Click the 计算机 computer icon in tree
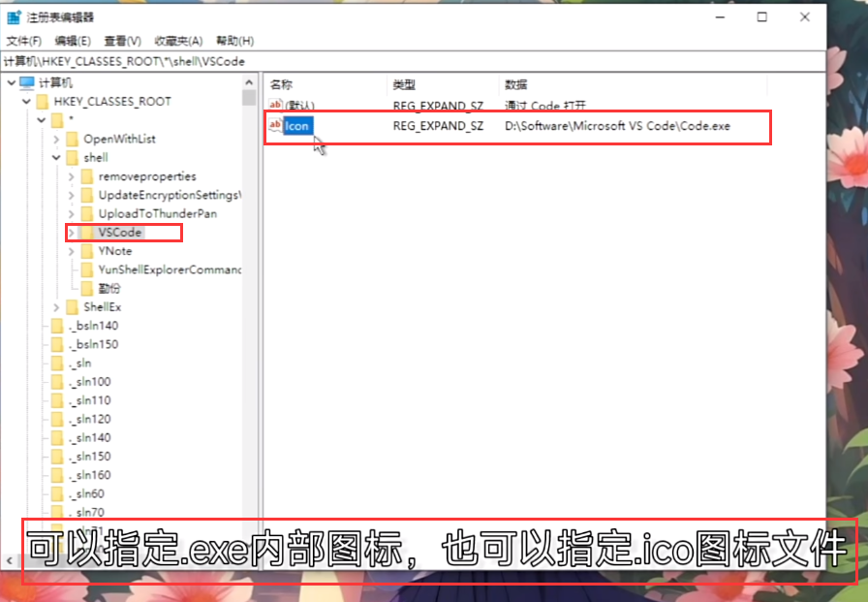 (27, 83)
